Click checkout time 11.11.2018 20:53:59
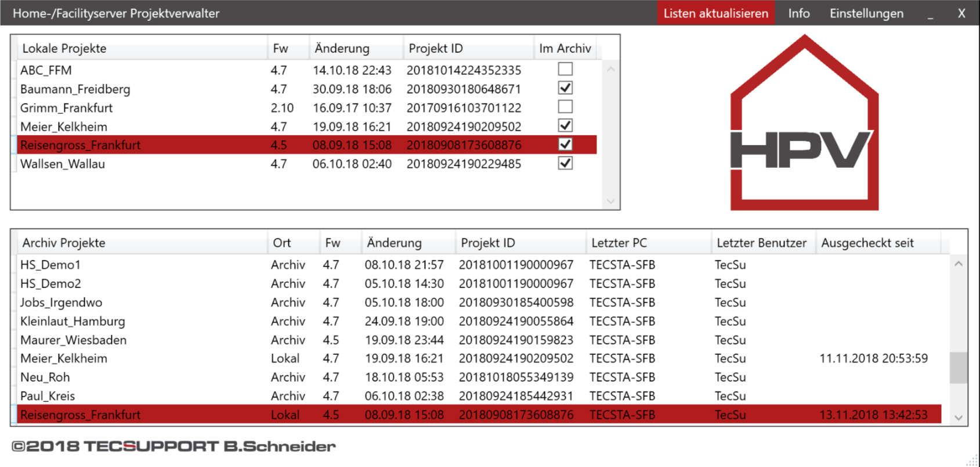This screenshot has height=467, width=980. [873, 358]
